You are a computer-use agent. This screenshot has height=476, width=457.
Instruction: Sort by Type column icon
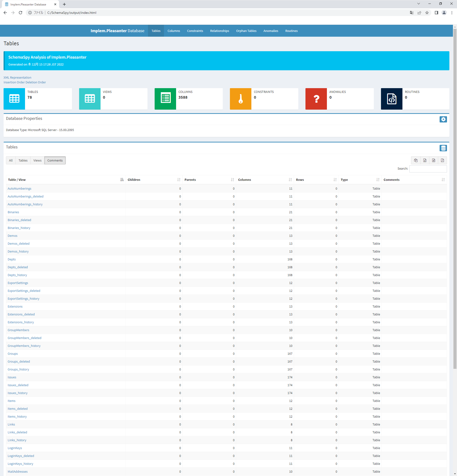pyautogui.click(x=378, y=180)
